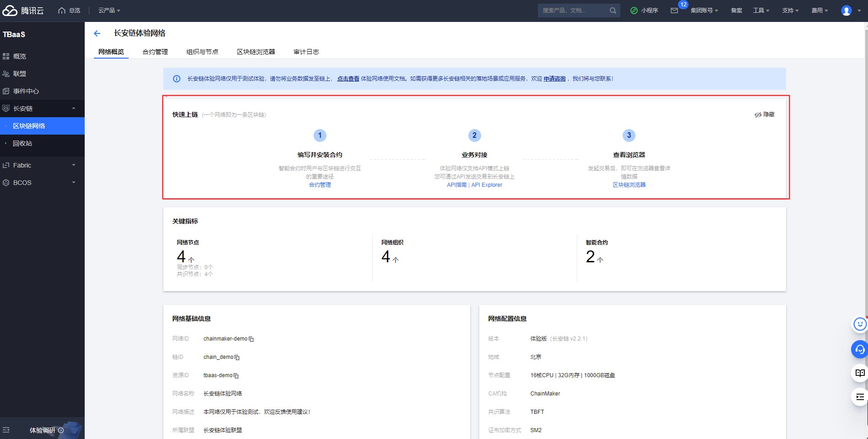Image resolution: width=868 pixels, height=439 pixels.
Task: Click the 共识算法 value TBFT
Action: pos(537,412)
